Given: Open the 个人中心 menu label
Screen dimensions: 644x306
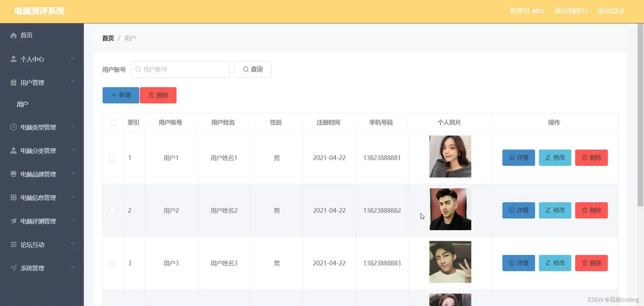Looking at the screenshot, I should tap(32, 59).
